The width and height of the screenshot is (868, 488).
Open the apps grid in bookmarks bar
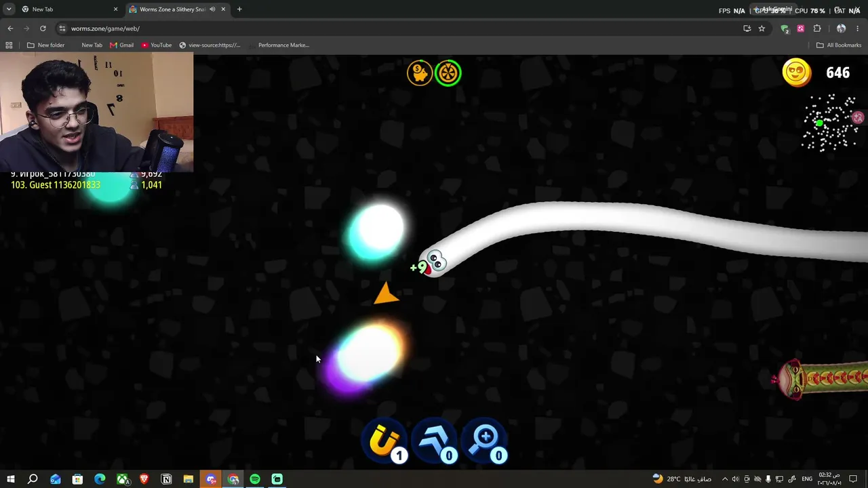(9, 45)
